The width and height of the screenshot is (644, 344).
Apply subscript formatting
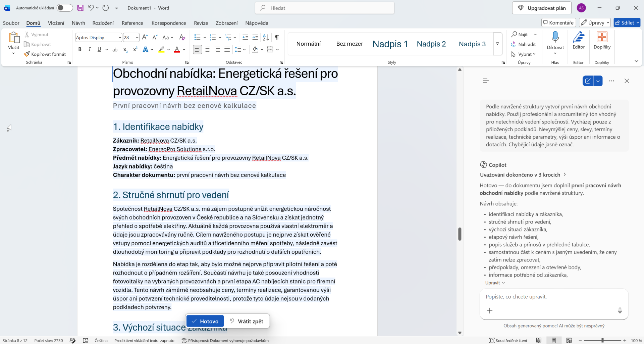pos(125,50)
